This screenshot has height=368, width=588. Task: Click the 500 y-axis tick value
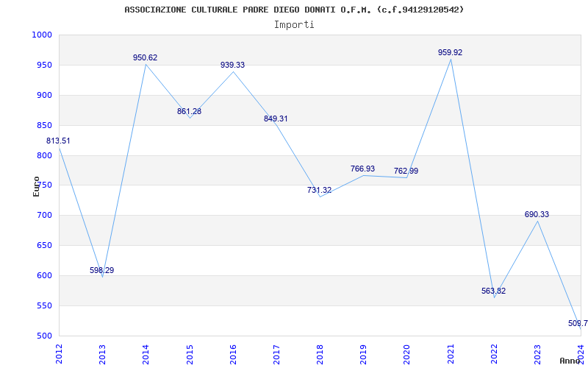pyautogui.click(x=44, y=336)
